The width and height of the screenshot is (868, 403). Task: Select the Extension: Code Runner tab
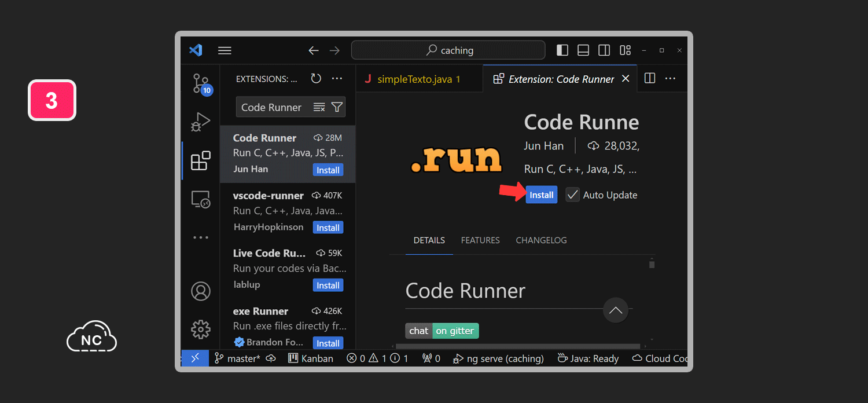click(560, 79)
